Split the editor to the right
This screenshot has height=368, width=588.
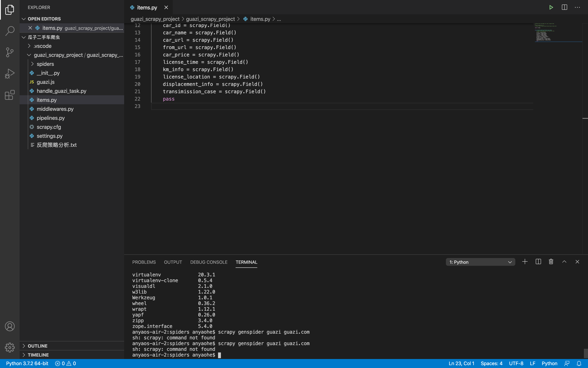point(565,7)
